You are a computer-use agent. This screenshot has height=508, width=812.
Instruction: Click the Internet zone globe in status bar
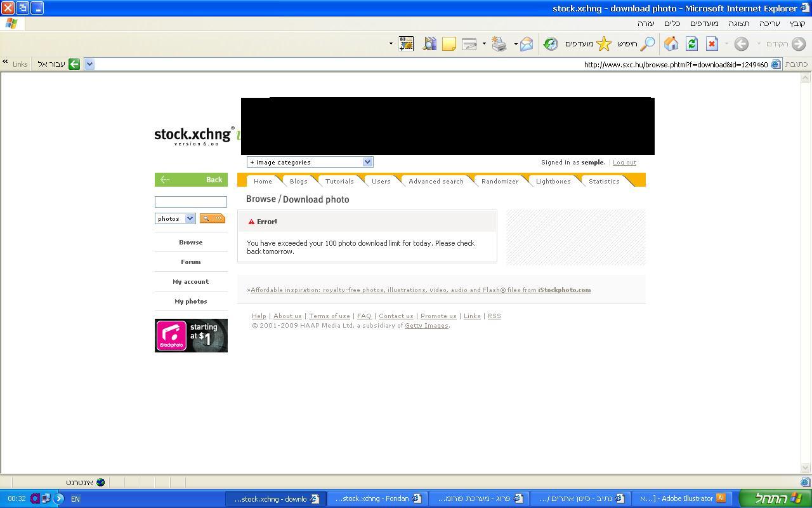(x=100, y=482)
